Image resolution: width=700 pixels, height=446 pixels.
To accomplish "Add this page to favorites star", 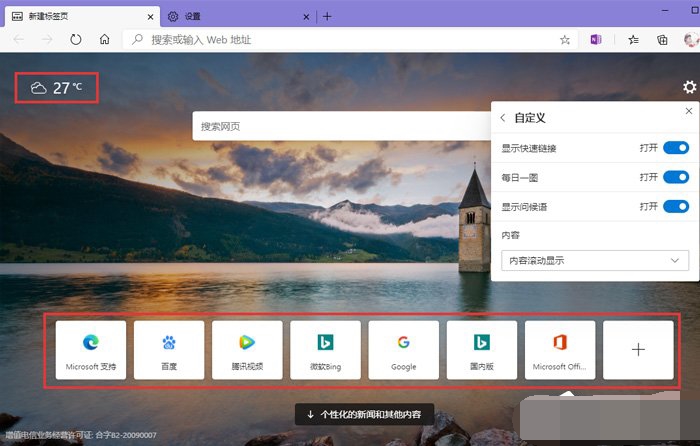I will [x=565, y=40].
